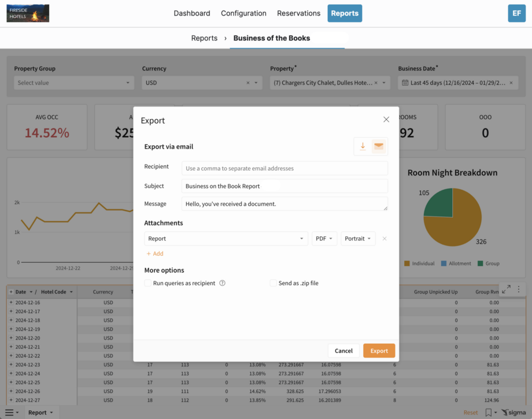Click the Group legend color swatch
This screenshot has height=419, width=532.
click(481, 263)
